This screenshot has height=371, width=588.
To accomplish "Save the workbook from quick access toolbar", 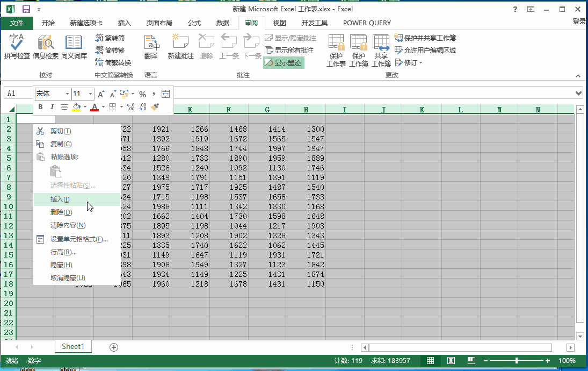I will [x=26, y=9].
